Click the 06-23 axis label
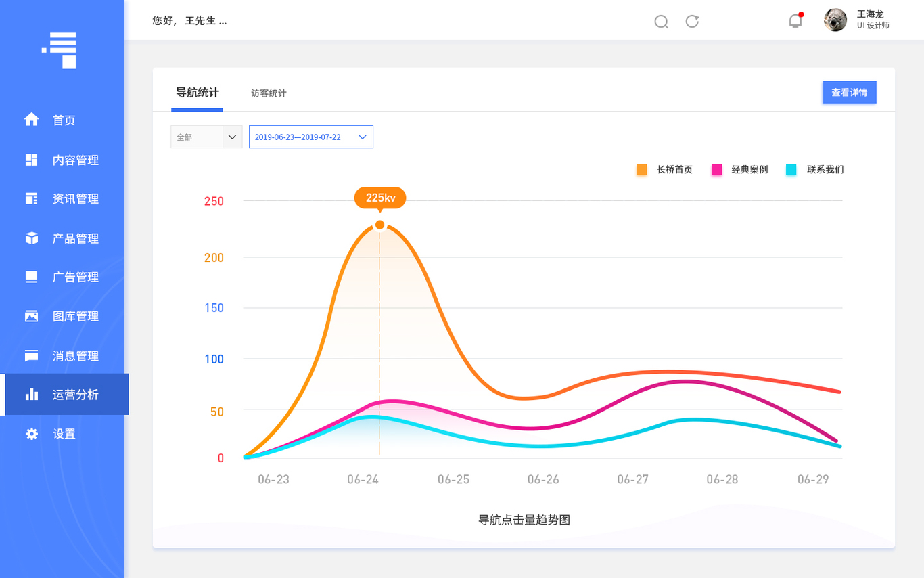This screenshot has width=924, height=578. click(273, 479)
